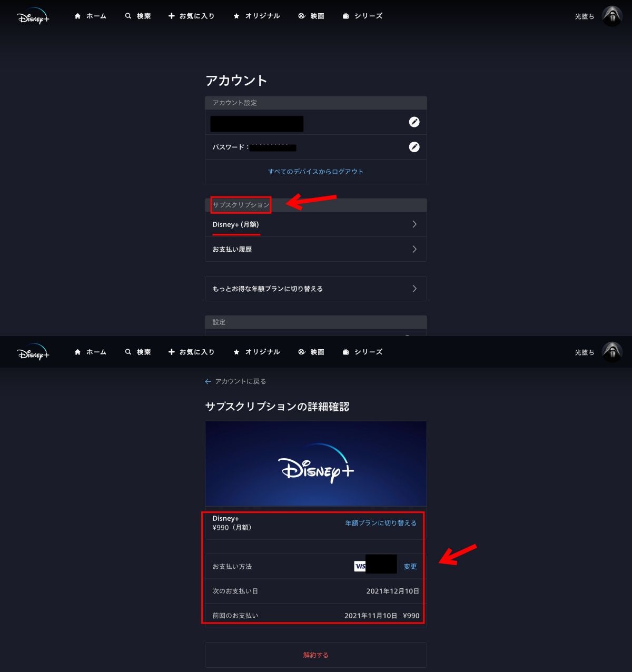Open ホーム in the subscription details page navigation

click(90, 352)
